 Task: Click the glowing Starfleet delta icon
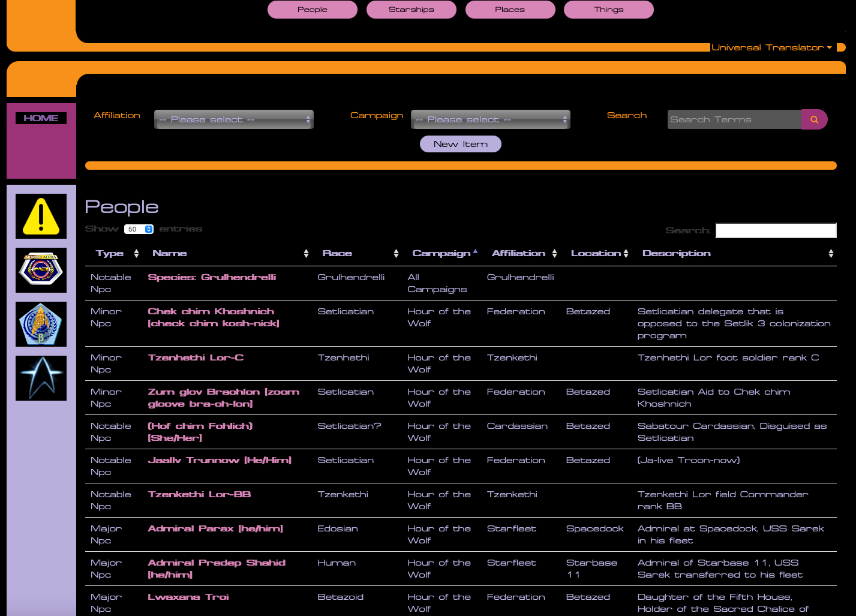click(41, 378)
